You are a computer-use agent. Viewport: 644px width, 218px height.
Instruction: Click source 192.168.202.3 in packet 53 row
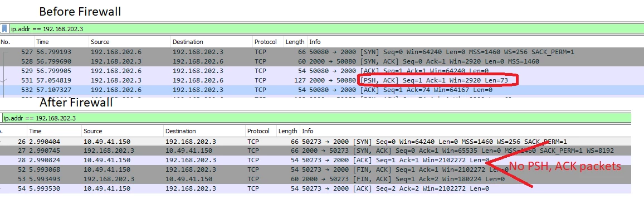coord(109,179)
